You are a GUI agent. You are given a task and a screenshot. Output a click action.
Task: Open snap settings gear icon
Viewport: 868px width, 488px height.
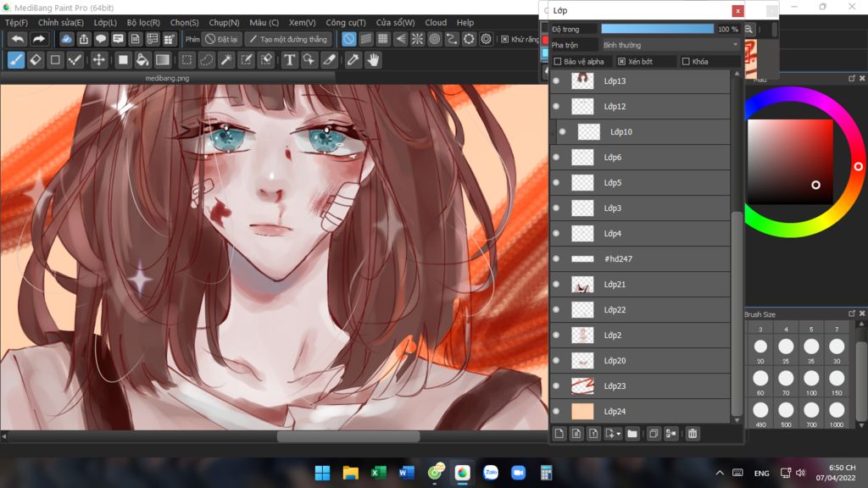pyautogui.click(x=486, y=39)
